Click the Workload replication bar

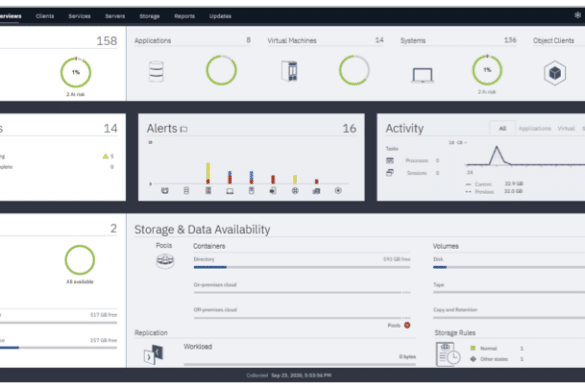[x=300, y=364]
